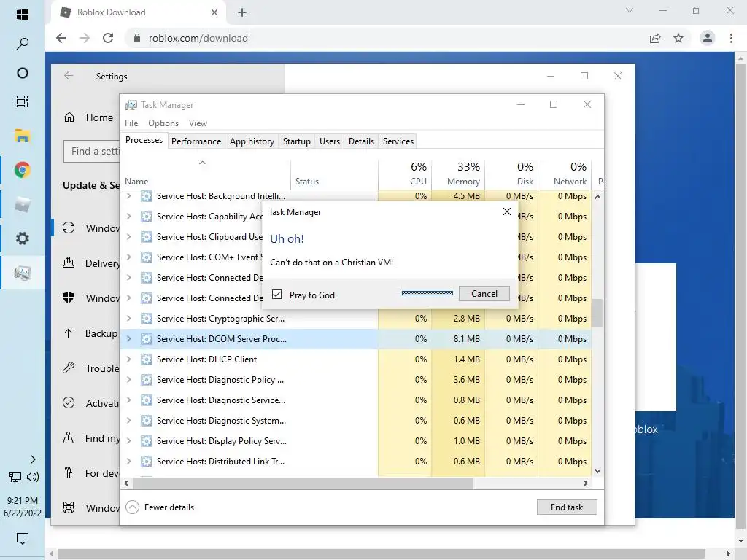Open the network tray icon
This screenshot has width=747, height=560.
click(15, 477)
